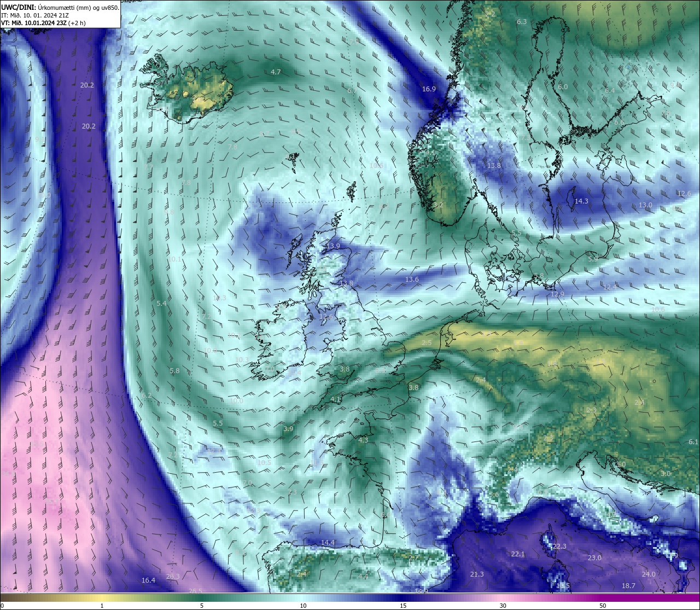Click the 15 tick on the color scale
Image resolution: width=700 pixels, height=610 pixels.
(x=402, y=606)
